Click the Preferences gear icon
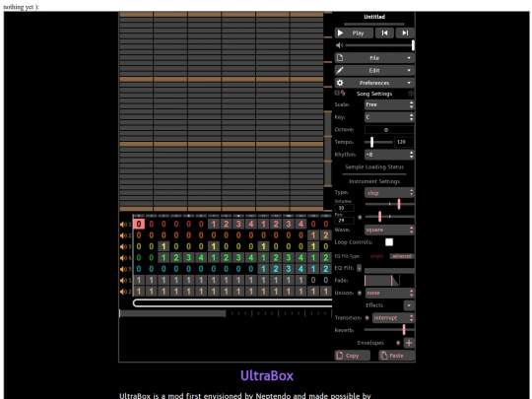This screenshot has width=532, height=399. coord(340,83)
